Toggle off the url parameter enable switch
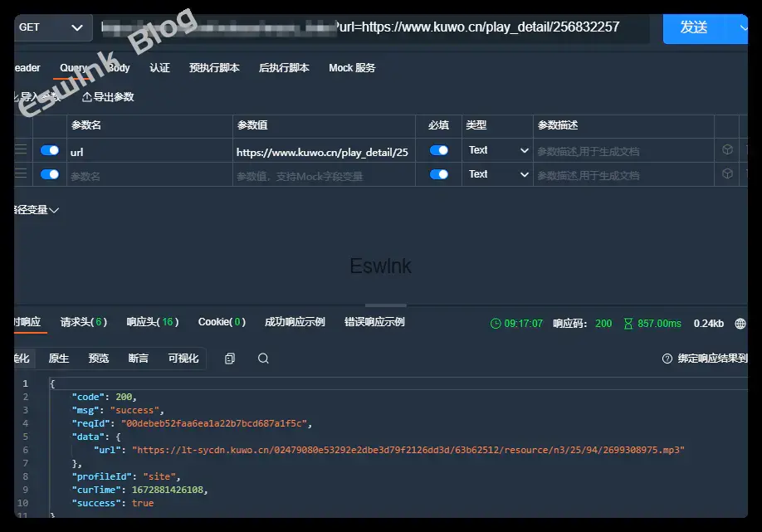The width and height of the screenshot is (762, 532). (50, 150)
